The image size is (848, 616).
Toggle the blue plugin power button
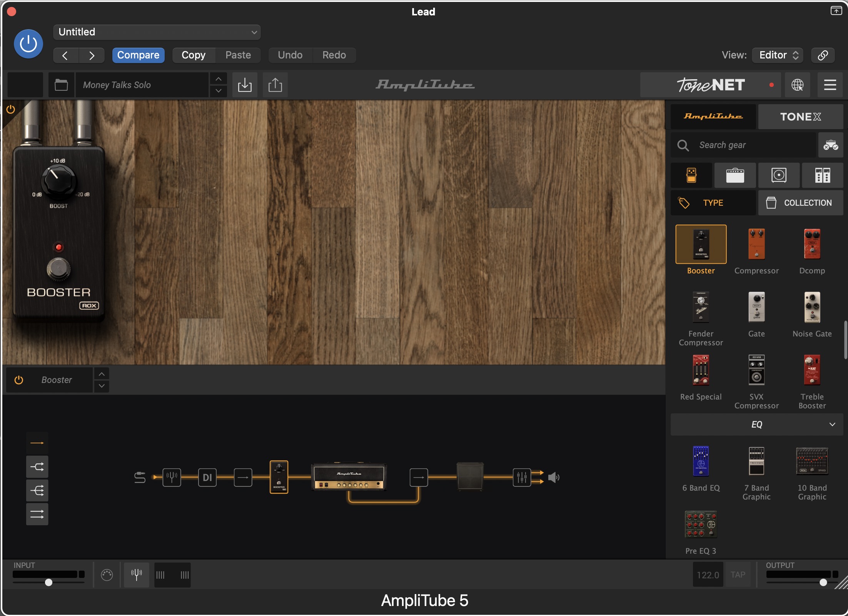[x=28, y=44]
